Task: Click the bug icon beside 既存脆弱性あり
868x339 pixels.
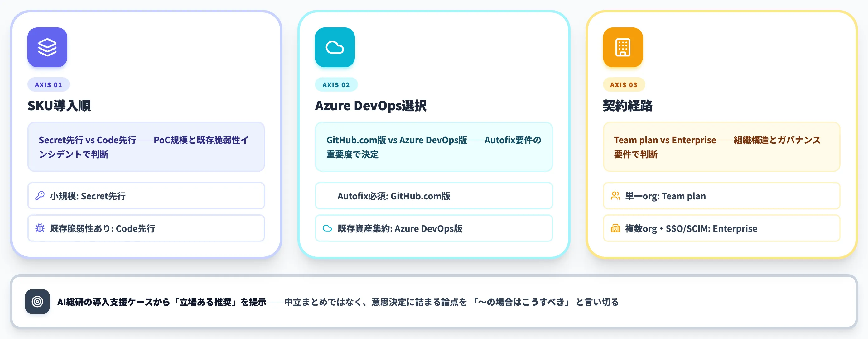Action: (x=40, y=228)
